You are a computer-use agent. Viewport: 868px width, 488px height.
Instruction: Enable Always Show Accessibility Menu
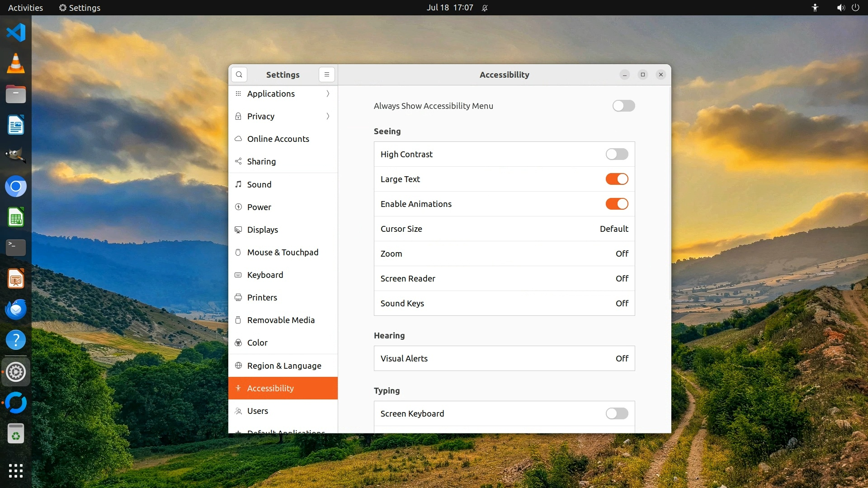tap(623, 106)
